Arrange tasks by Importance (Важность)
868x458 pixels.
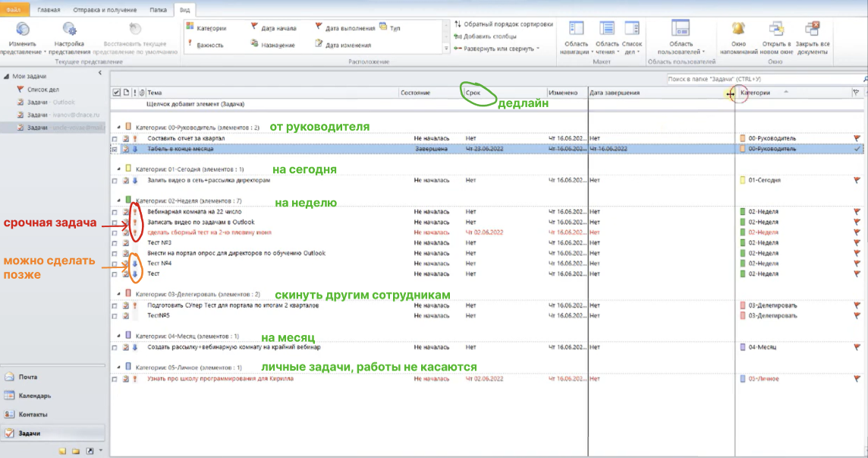coord(206,45)
